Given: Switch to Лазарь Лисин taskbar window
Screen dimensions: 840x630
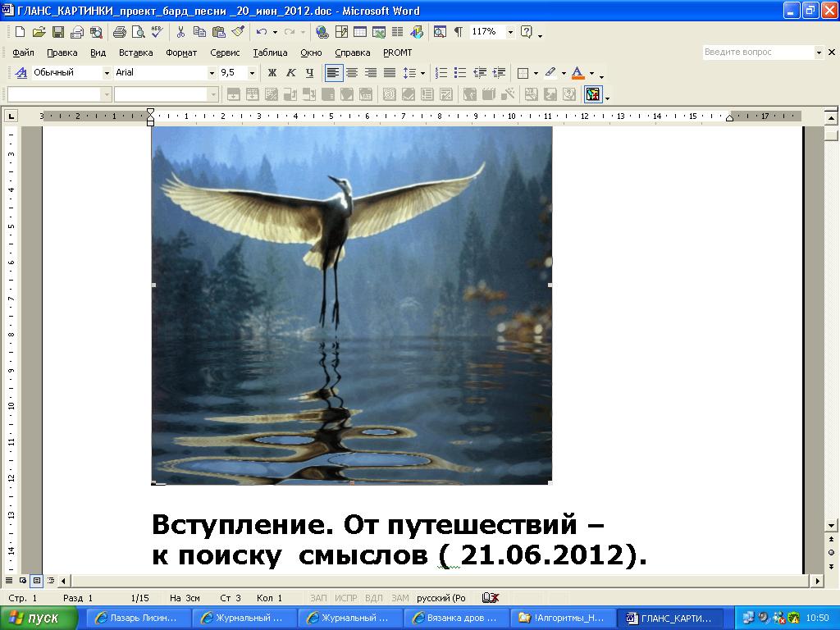Looking at the screenshot, I should (x=138, y=619).
